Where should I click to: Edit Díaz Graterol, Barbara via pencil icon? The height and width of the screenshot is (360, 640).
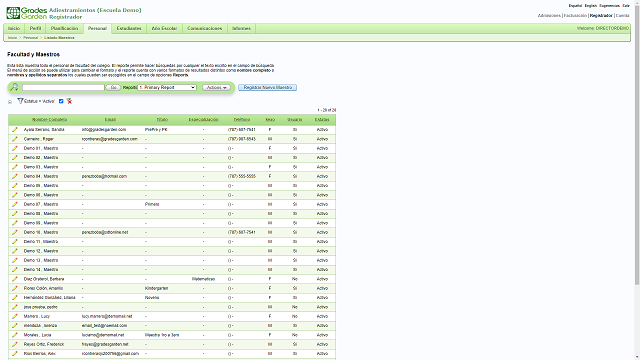(15, 279)
